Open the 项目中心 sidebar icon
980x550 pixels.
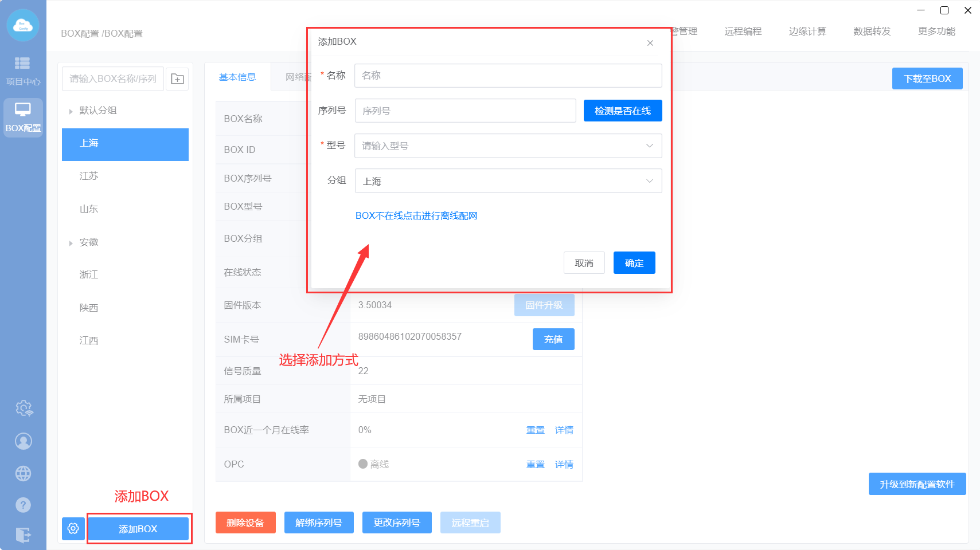(23, 70)
